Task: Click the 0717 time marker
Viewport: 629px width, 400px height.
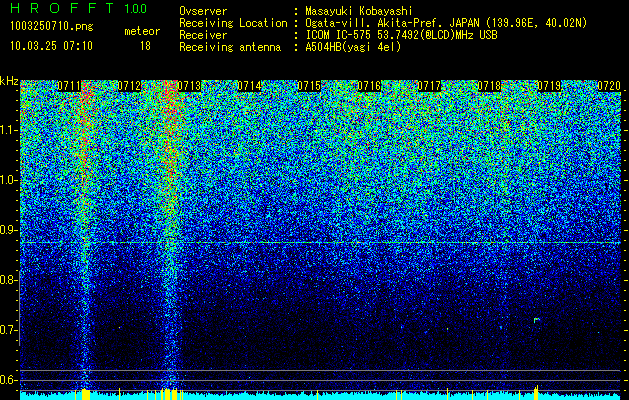Action: pyautogui.click(x=429, y=86)
